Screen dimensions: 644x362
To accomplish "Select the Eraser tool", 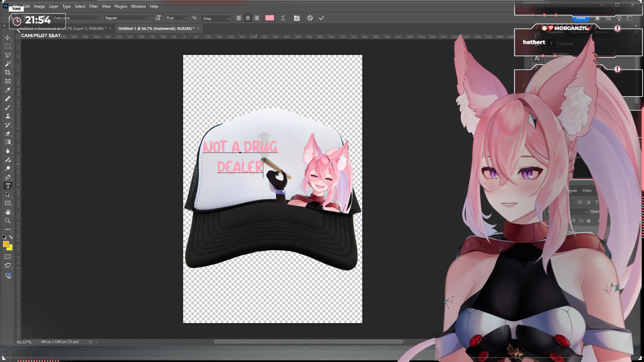I will (x=8, y=133).
